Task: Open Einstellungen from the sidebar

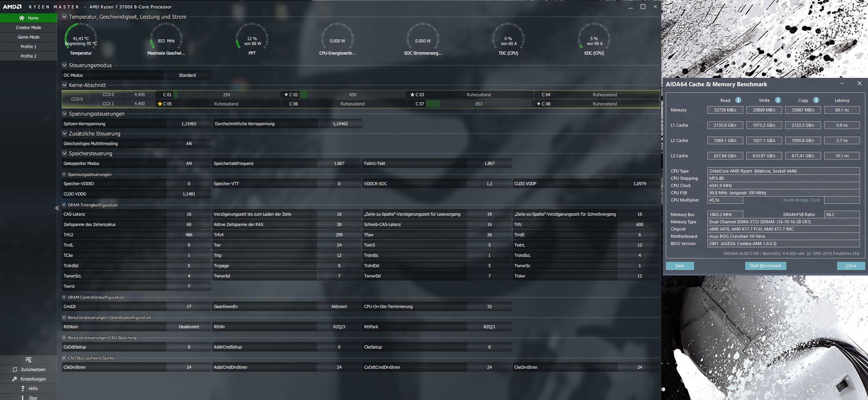Action: pyautogui.click(x=29, y=379)
